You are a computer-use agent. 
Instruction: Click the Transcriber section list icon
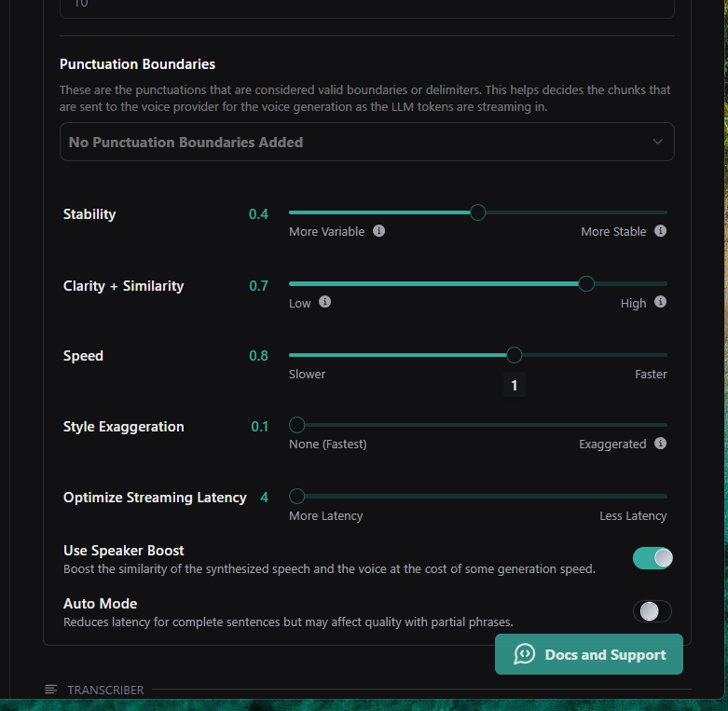pyautogui.click(x=50, y=690)
